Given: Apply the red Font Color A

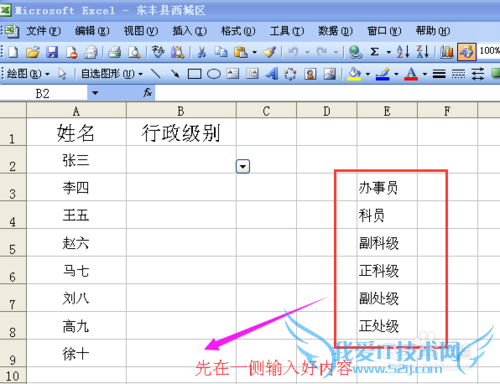Looking at the screenshot, I should coord(411,74).
